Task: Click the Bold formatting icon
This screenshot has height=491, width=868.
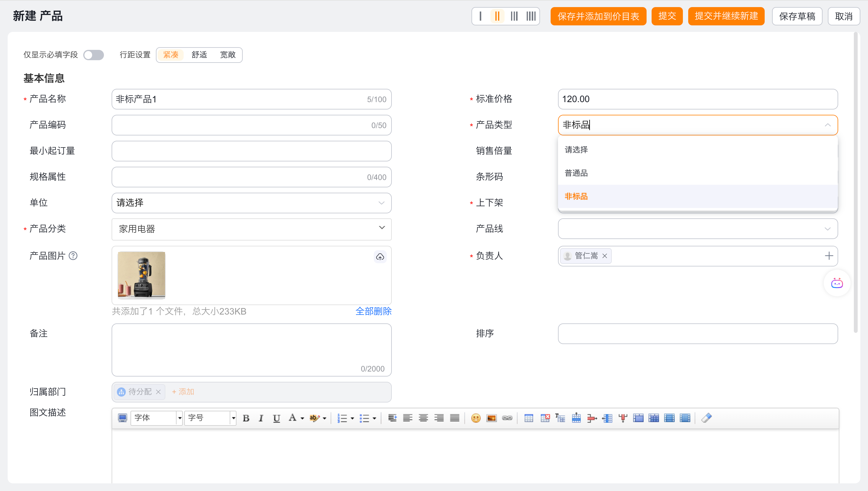Action: tap(246, 418)
